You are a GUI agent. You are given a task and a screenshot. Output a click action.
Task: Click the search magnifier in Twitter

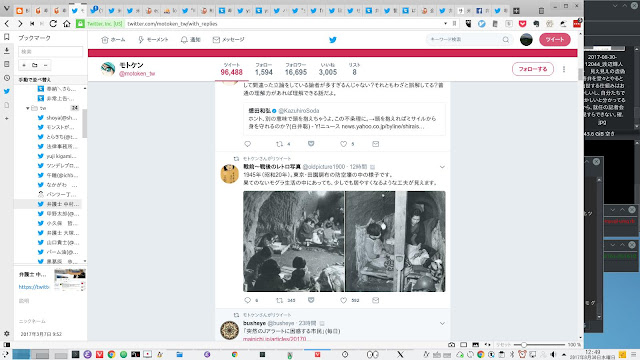(x=506, y=40)
